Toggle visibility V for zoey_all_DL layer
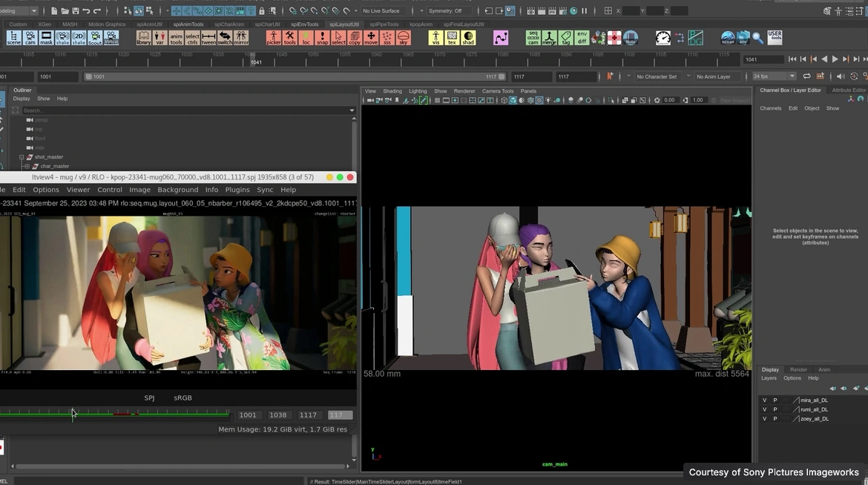868x485 pixels. (764, 419)
